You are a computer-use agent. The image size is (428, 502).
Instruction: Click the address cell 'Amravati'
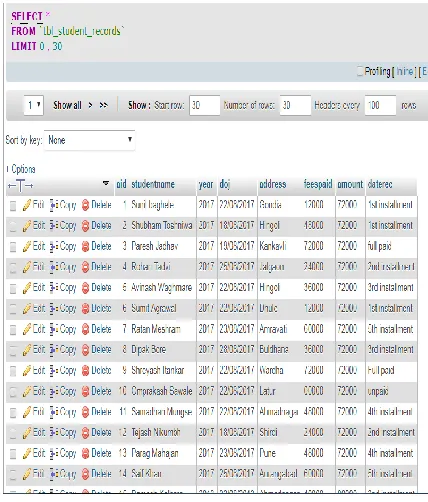click(x=273, y=329)
